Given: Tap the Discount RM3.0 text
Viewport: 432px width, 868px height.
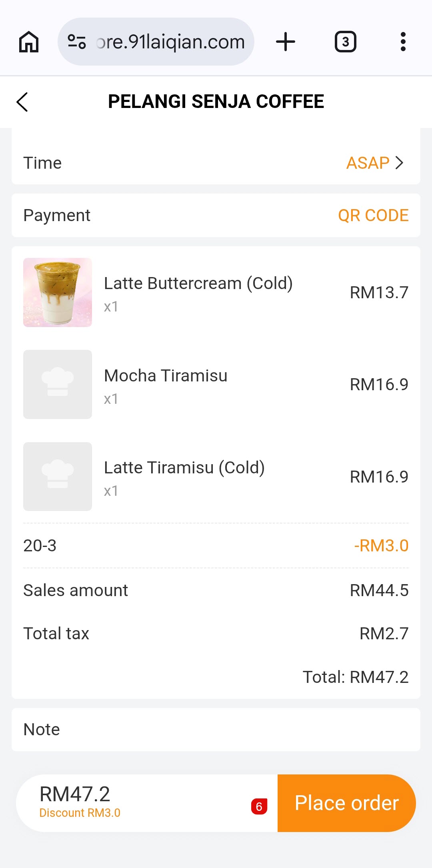Looking at the screenshot, I should pyautogui.click(x=80, y=813).
